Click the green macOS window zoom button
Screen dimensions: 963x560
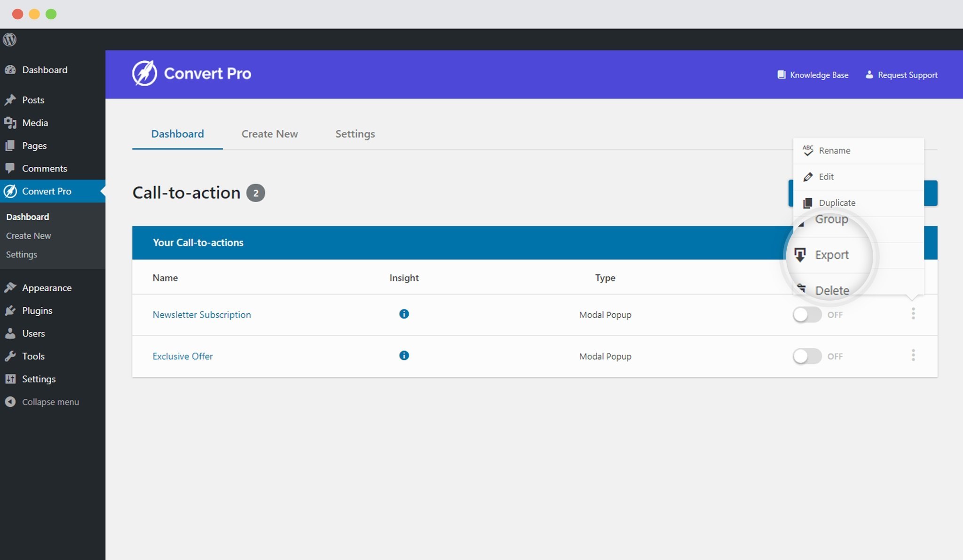tap(51, 14)
